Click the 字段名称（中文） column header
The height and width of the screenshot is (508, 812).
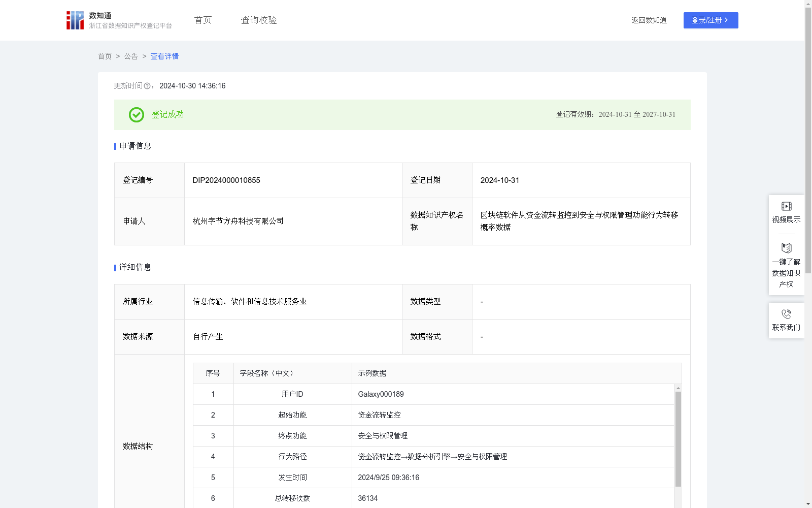tap(292, 373)
